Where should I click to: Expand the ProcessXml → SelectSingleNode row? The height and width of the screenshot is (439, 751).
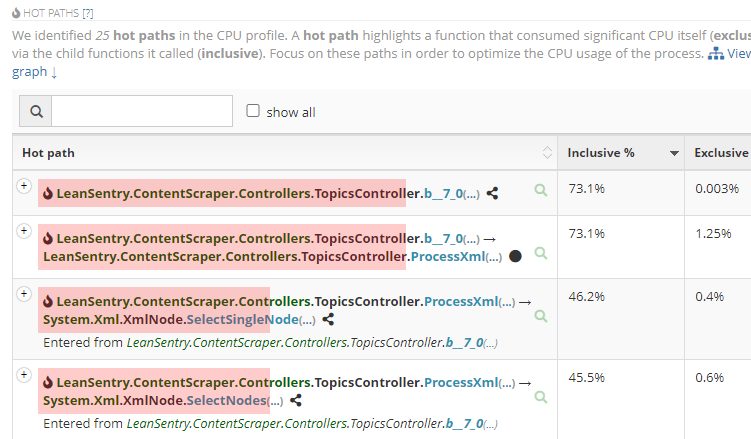[x=24, y=293]
